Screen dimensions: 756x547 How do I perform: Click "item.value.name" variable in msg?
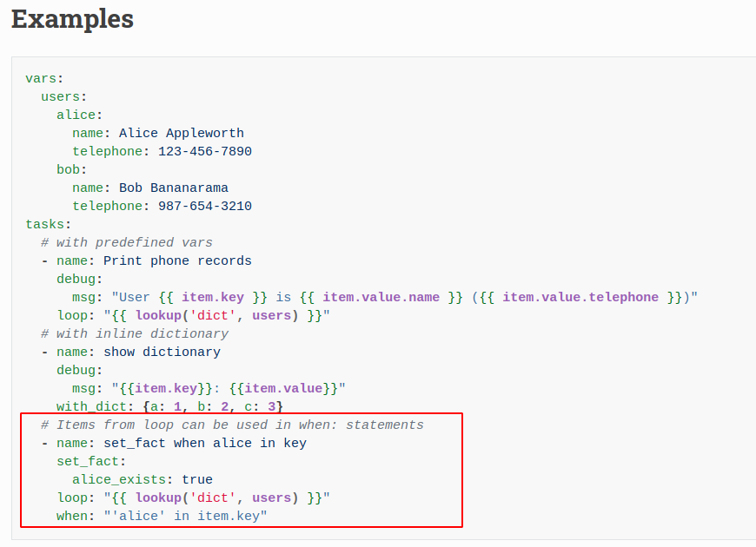click(381, 297)
